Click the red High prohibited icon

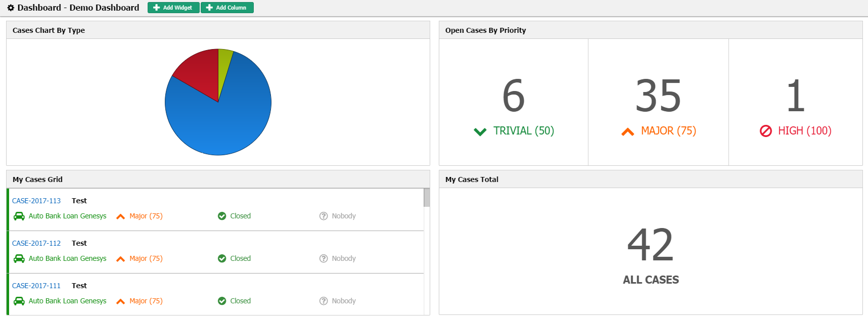(x=766, y=131)
